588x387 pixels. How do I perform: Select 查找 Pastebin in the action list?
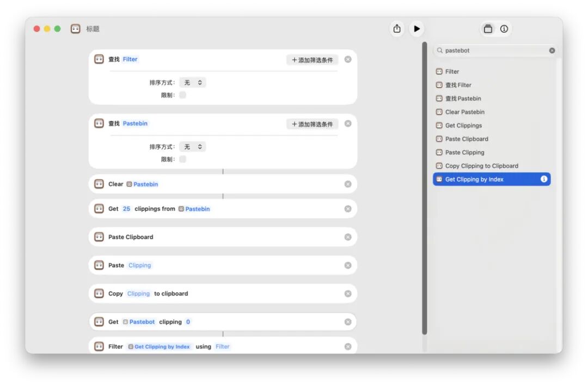tap(491, 98)
